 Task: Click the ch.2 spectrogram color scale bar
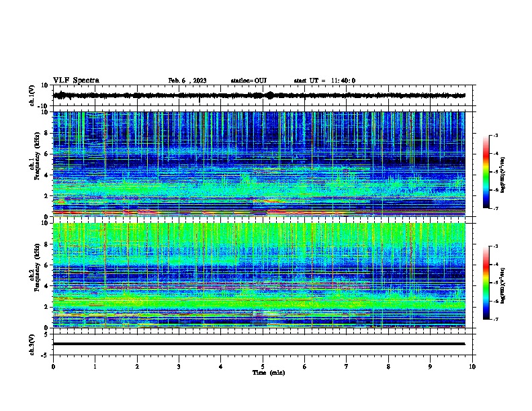(x=486, y=283)
